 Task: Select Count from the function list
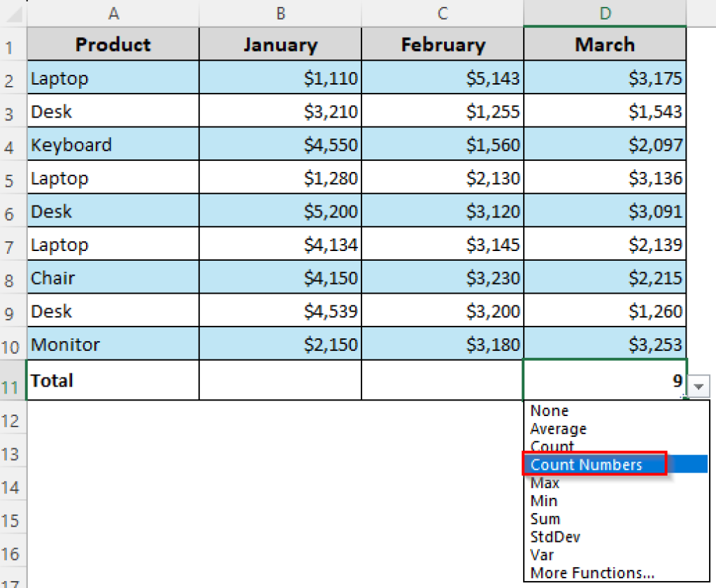click(x=552, y=445)
